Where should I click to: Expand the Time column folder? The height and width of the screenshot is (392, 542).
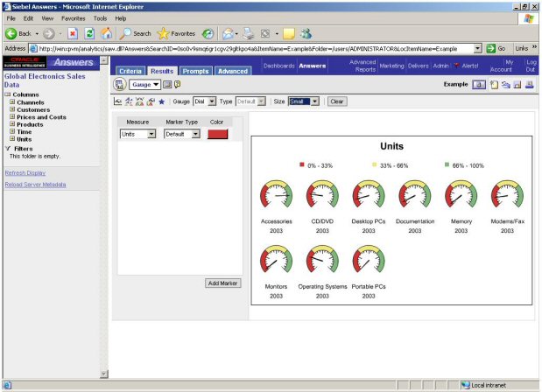point(12,131)
